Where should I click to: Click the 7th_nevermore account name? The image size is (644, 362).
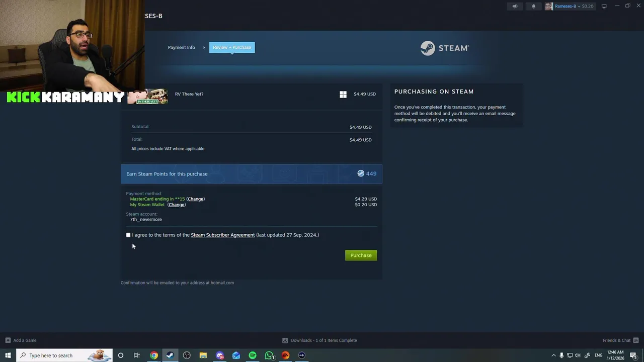tap(146, 220)
